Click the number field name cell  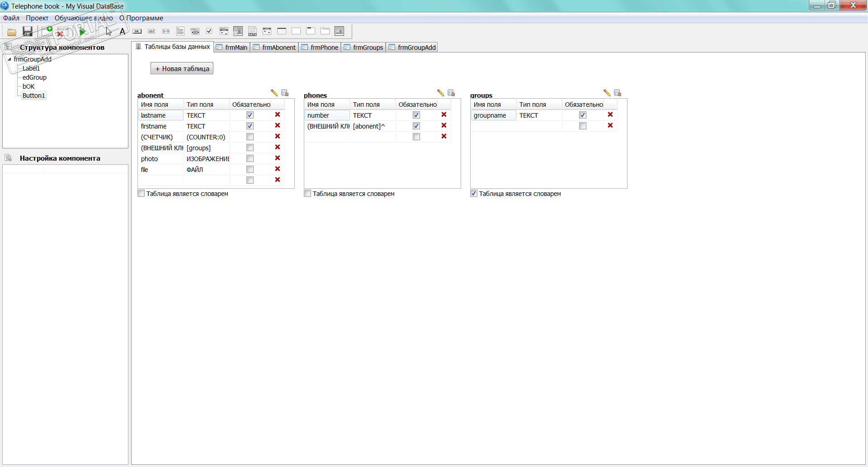[x=327, y=115]
